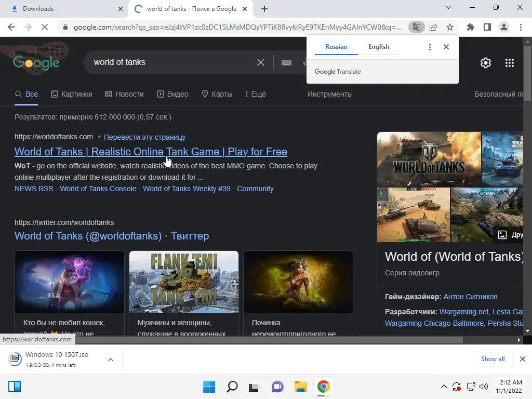Screen dimensions: 532x399
Task: Open World of Tanks Console sitelink
Action: (98, 189)
